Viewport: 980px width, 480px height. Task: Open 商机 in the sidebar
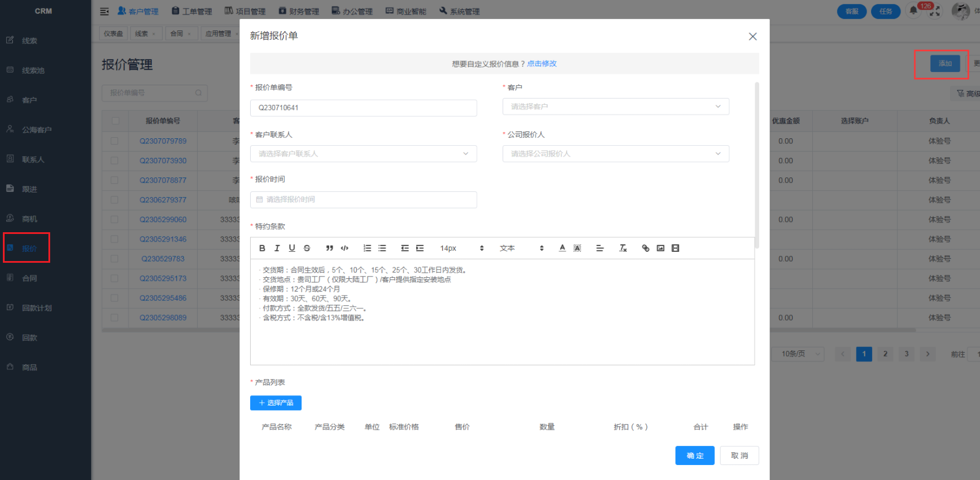click(x=29, y=219)
